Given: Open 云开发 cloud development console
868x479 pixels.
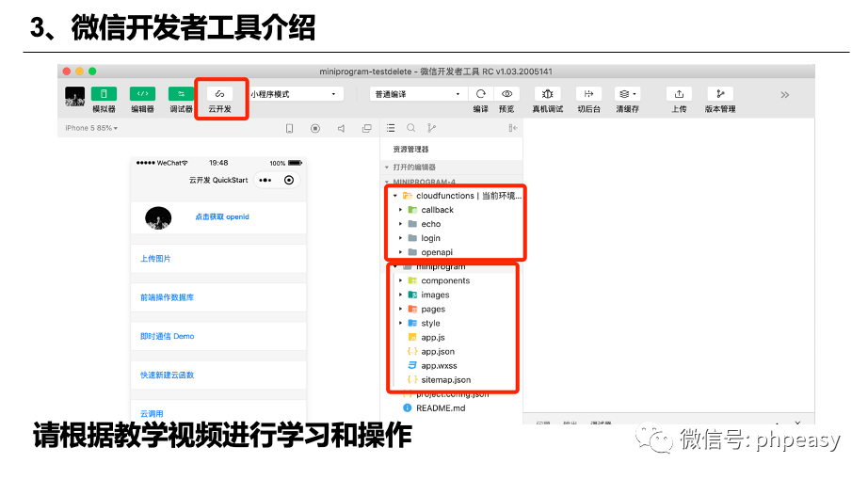Looking at the screenshot, I should pos(219,94).
